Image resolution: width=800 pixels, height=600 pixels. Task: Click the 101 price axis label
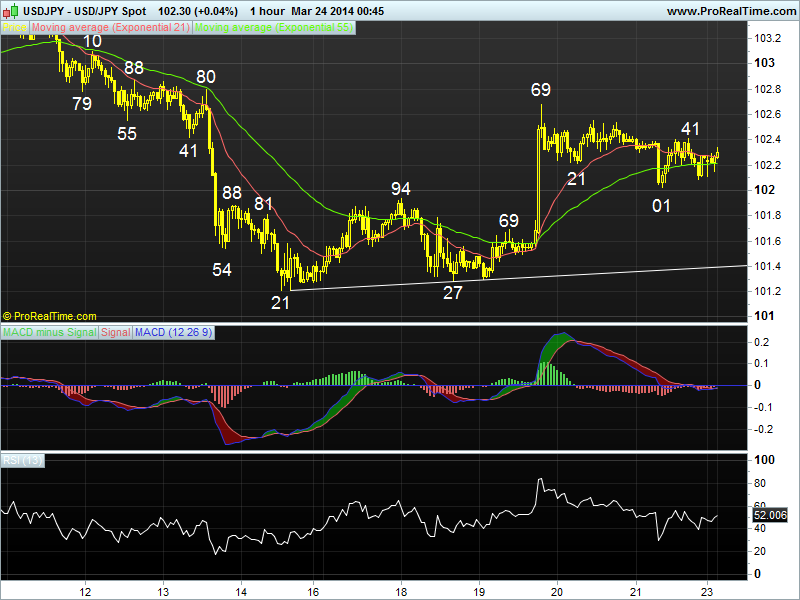pyautogui.click(x=764, y=316)
